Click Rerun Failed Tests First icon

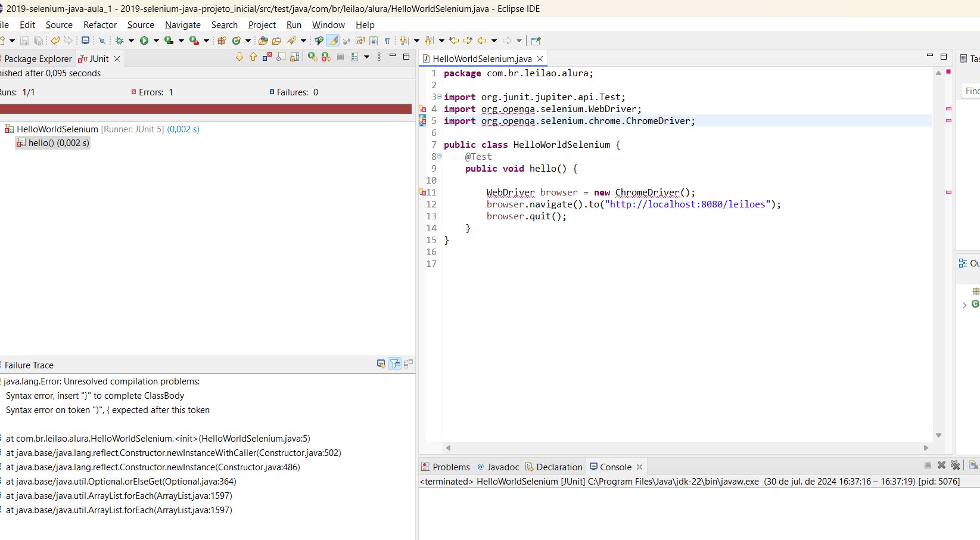click(326, 57)
